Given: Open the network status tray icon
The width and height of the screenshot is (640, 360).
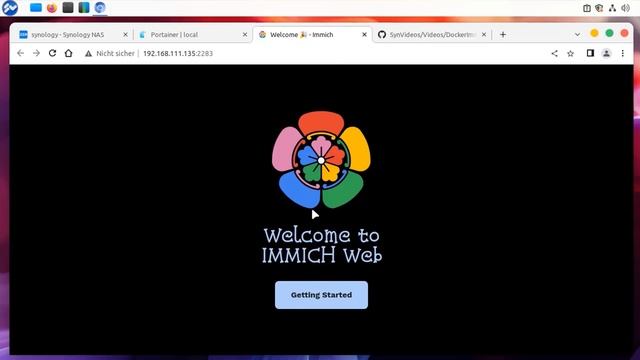Looking at the screenshot, I should pos(612,8).
